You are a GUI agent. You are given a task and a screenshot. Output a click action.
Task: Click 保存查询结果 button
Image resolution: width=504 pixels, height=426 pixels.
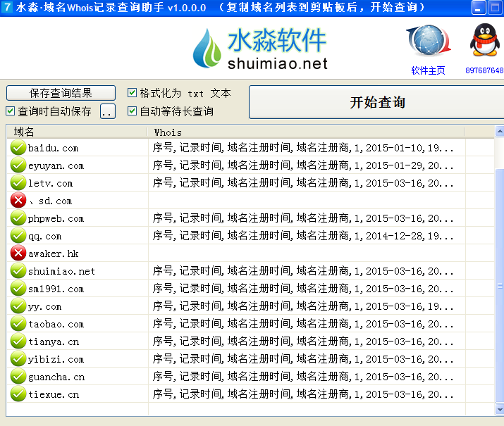[61, 93]
